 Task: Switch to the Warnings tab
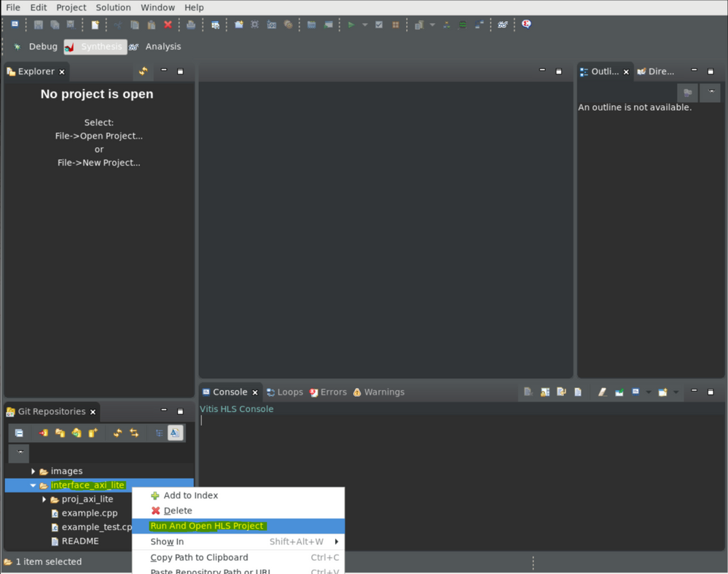tap(378, 392)
